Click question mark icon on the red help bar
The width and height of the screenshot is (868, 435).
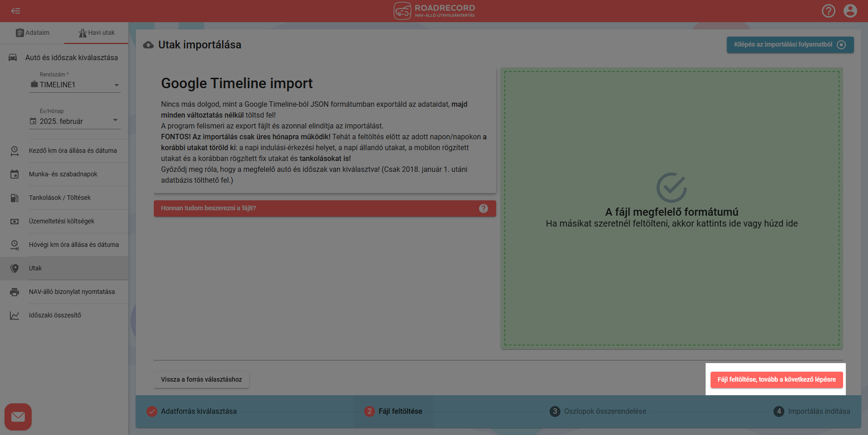point(484,208)
